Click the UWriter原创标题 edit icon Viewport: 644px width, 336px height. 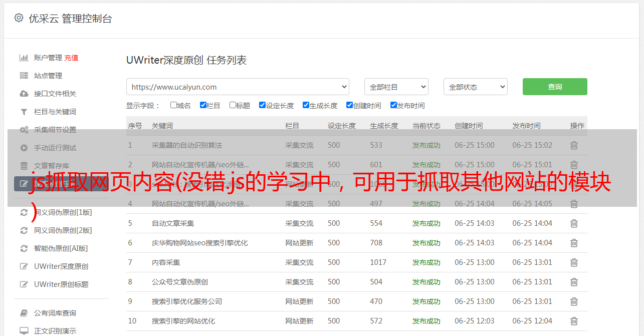[x=24, y=284]
